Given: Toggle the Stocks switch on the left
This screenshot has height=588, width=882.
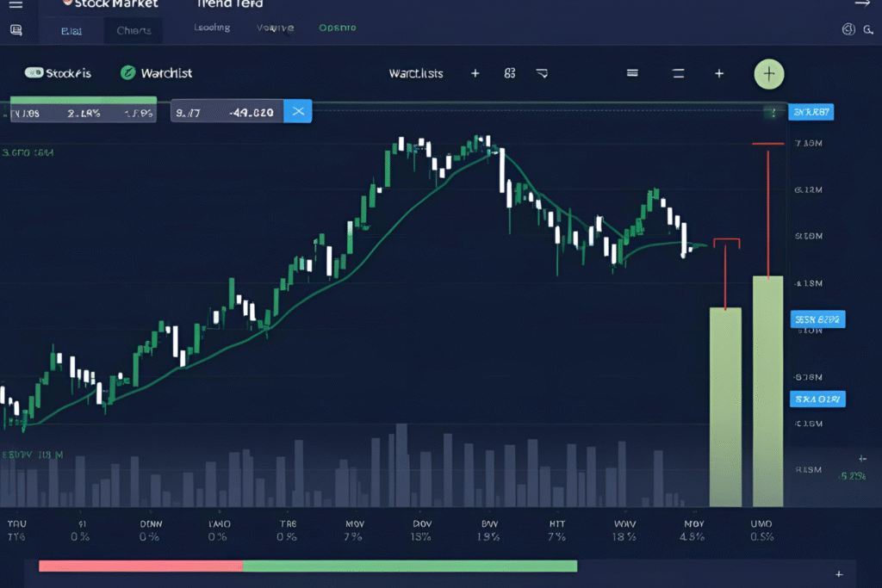Looking at the screenshot, I should 33,73.
